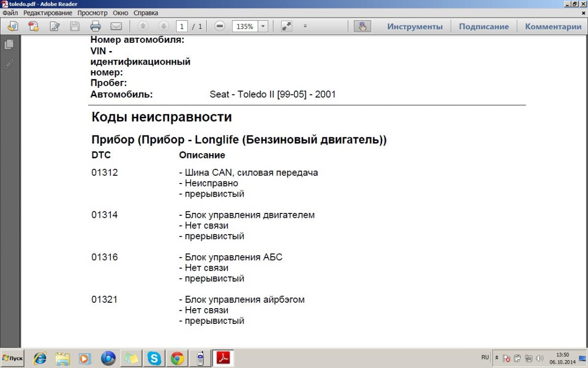The height and width of the screenshot is (368, 588).
Task: Zoom out with the minus button
Action: (x=220, y=26)
